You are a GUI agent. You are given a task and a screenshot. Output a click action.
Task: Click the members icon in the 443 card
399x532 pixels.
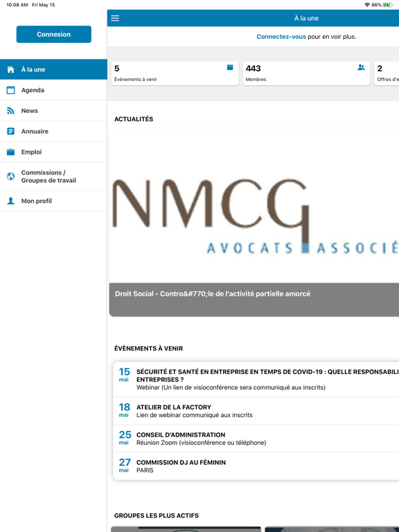coord(361,67)
